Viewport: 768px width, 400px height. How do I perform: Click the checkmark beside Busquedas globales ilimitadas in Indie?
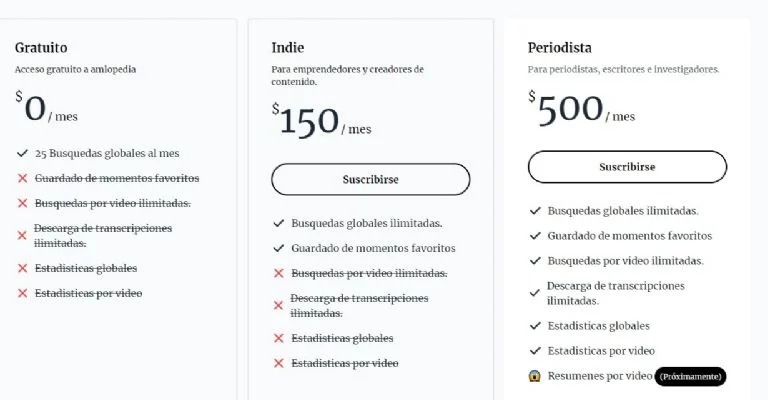pos(279,223)
